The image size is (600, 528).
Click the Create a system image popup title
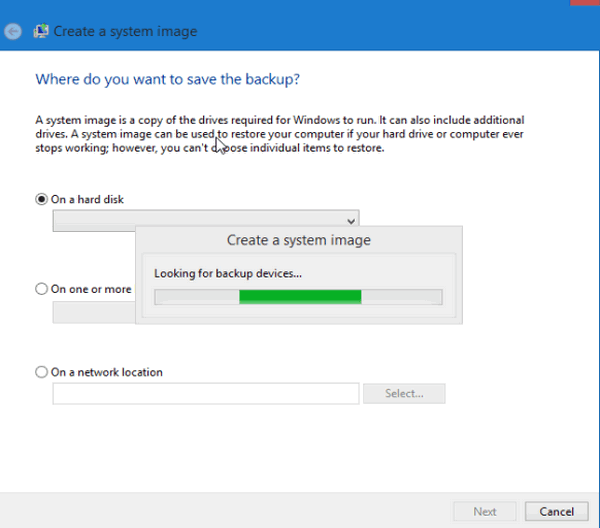point(298,240)
